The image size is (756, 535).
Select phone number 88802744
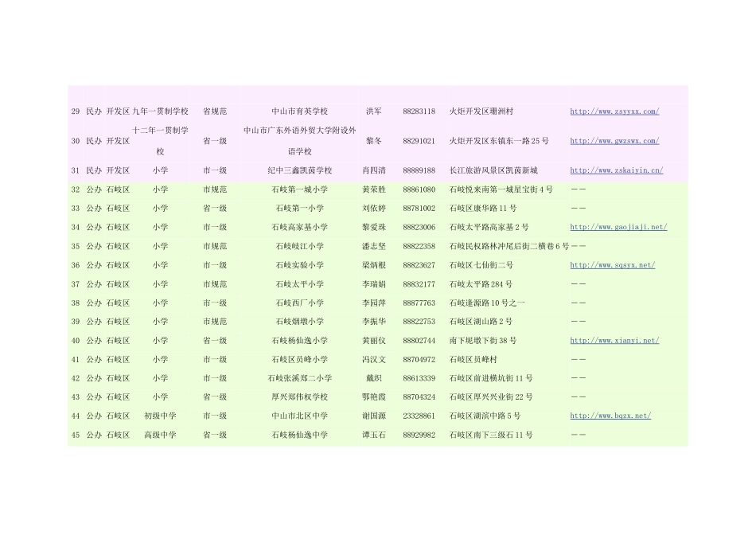[x=419, y=341]
